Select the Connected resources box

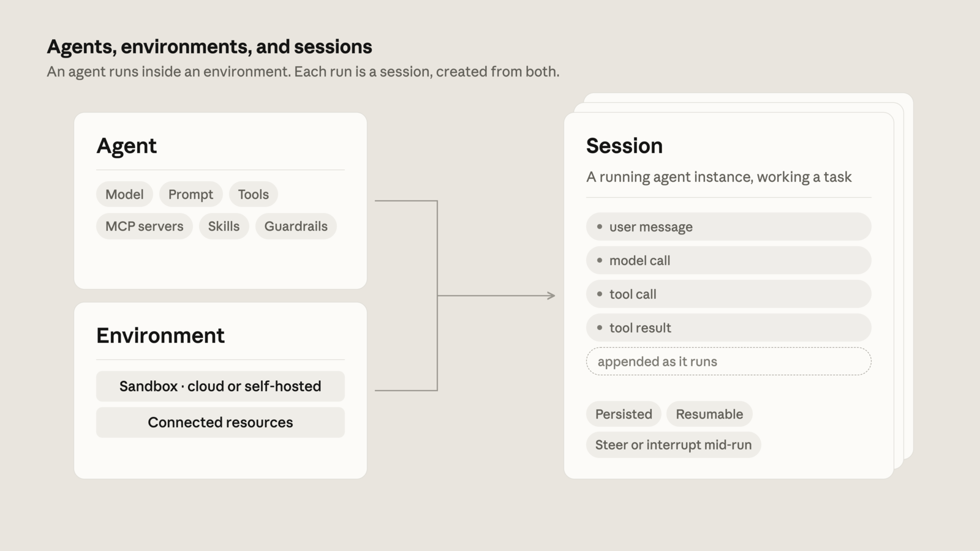coord(221,422)
